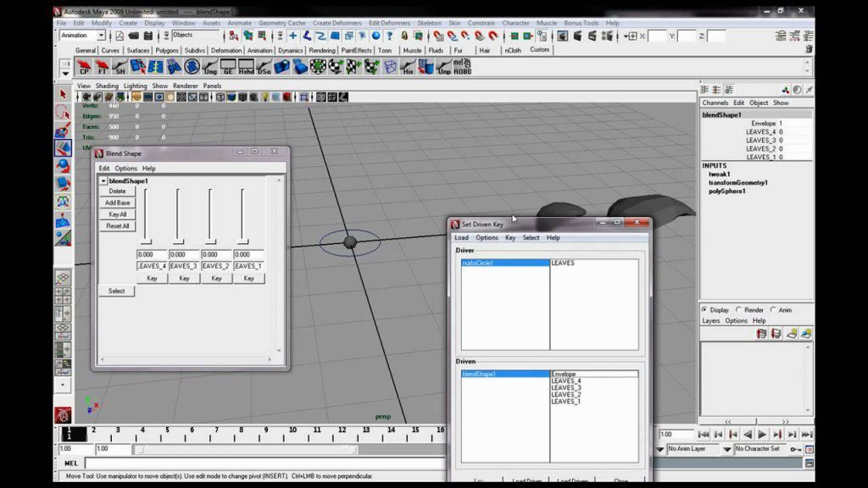Select polySphere1 in the INPUTS list
Image resolution: width=868 pixels, height=488 pixels.
pyautogui.click(x=726, y=191)
